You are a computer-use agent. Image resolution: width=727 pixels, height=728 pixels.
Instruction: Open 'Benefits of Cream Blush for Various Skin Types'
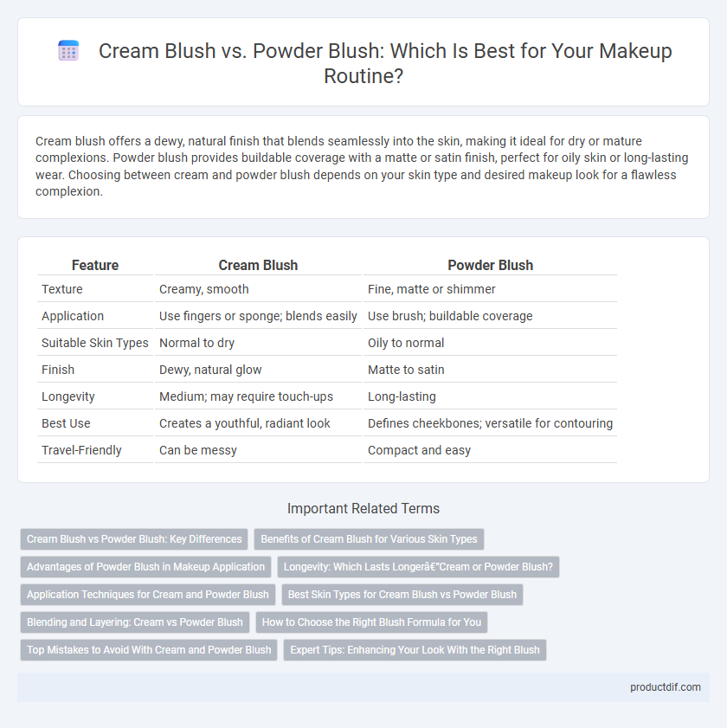(x=369, y=539)
